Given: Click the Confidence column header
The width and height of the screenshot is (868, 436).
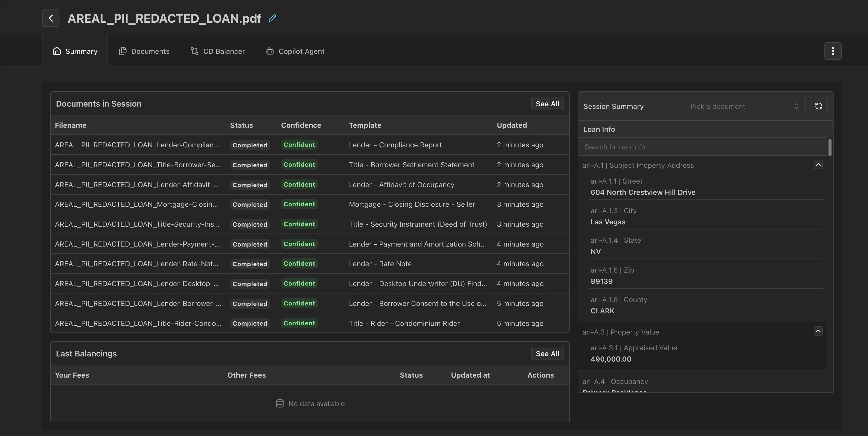Looking at the screenshot, I should [301, 125].
